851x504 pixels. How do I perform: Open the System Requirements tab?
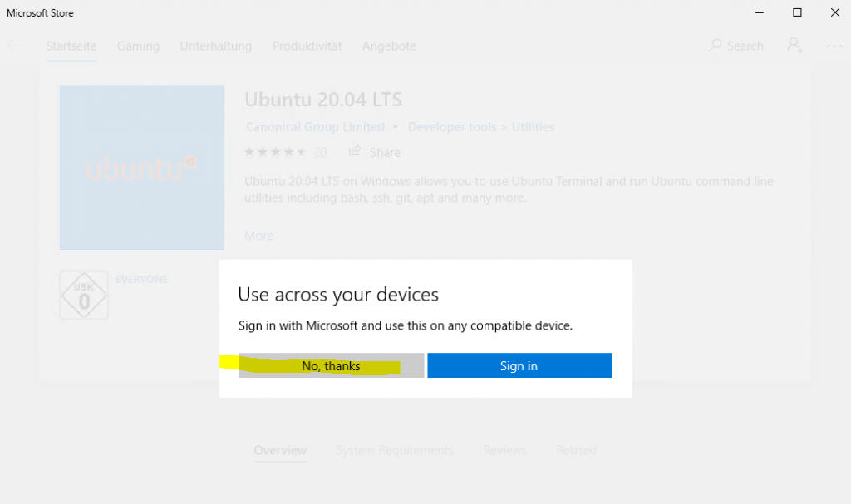[x=395, y=450]
